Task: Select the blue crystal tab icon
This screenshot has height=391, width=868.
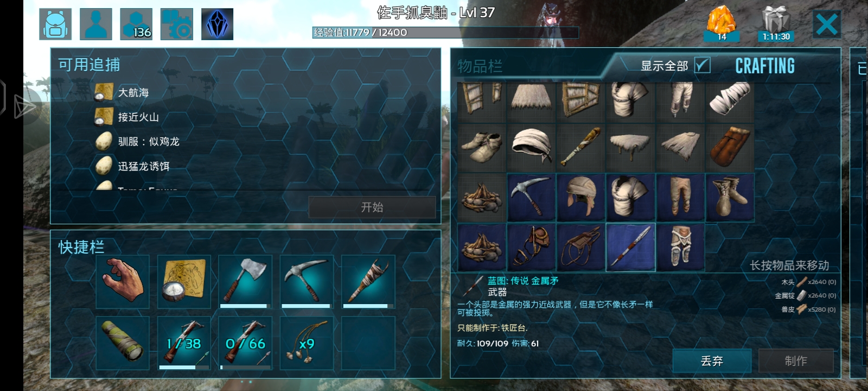Action: 217,24
